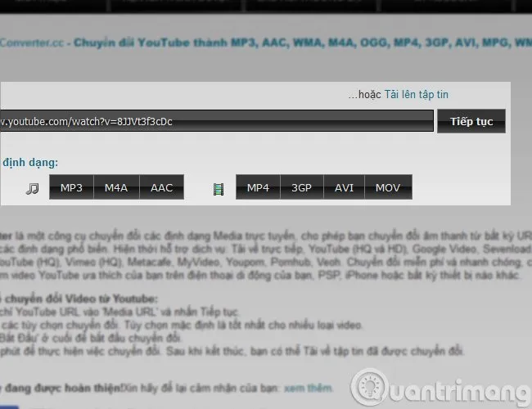Click the film strip video icon
The height and width of the screenshot is (409, 532).
tap(218, 189)
